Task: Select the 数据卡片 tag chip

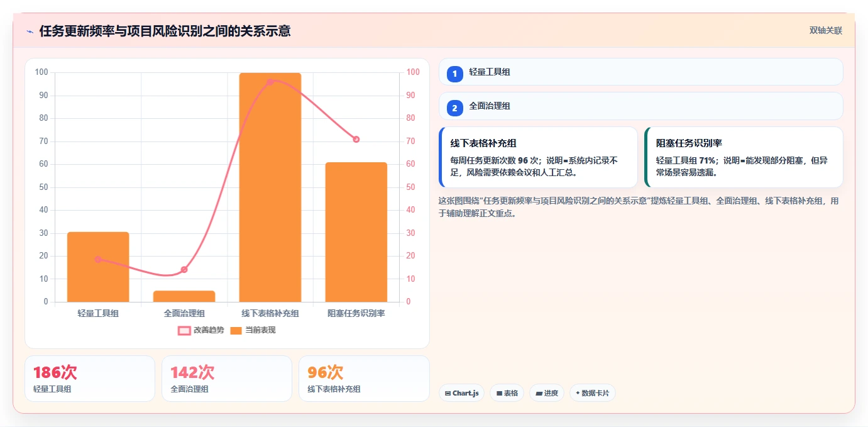Action: coord(593,393)
